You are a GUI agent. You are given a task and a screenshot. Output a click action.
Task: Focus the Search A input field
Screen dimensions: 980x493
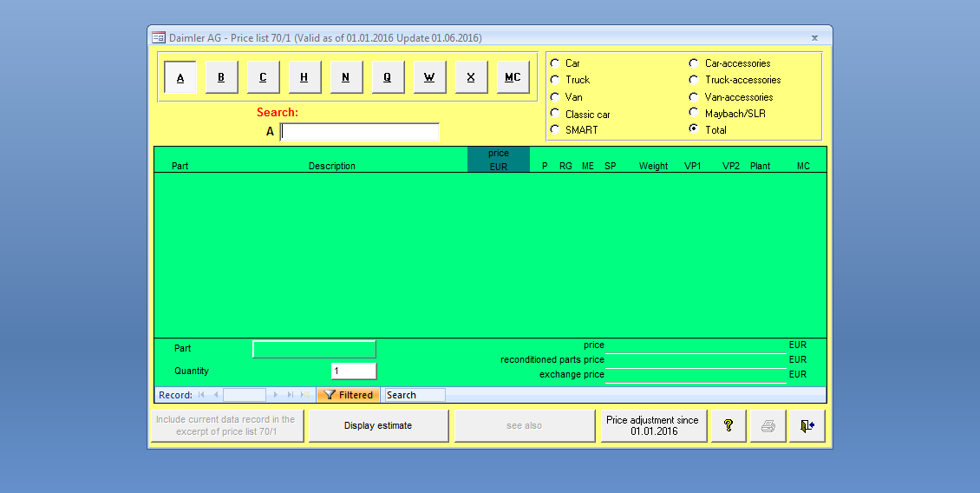pos(360,132)
